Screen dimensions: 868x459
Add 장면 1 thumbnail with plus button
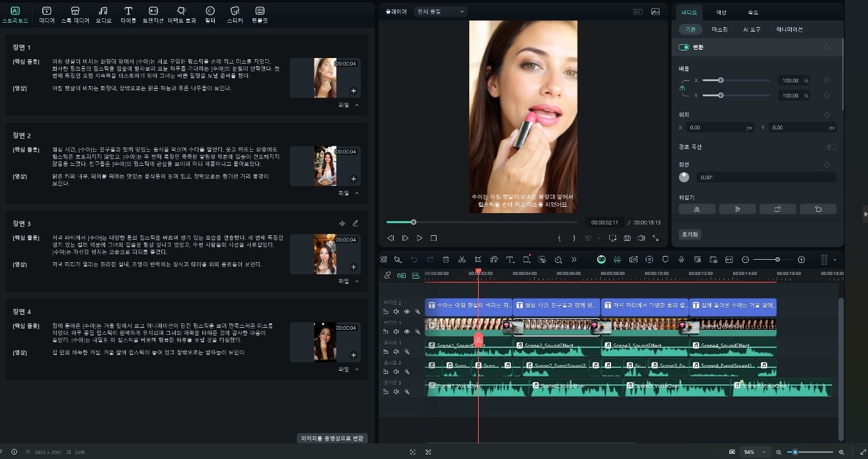[353, 91]
